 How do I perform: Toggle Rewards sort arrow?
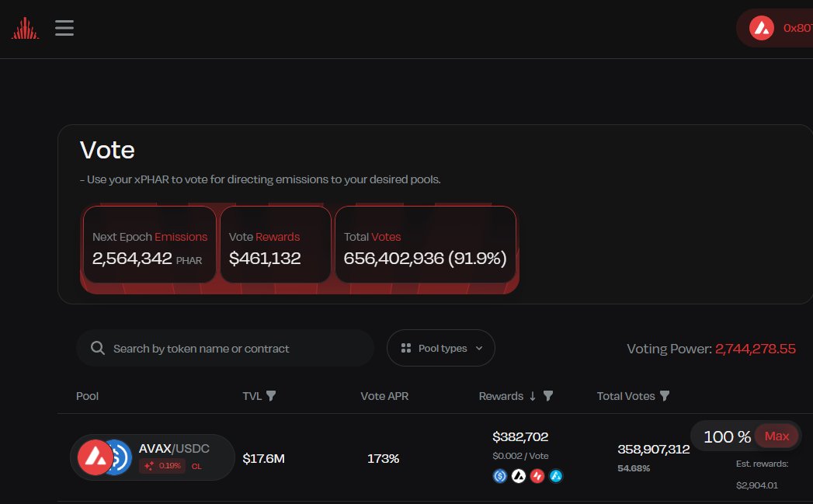coord(533,396)
